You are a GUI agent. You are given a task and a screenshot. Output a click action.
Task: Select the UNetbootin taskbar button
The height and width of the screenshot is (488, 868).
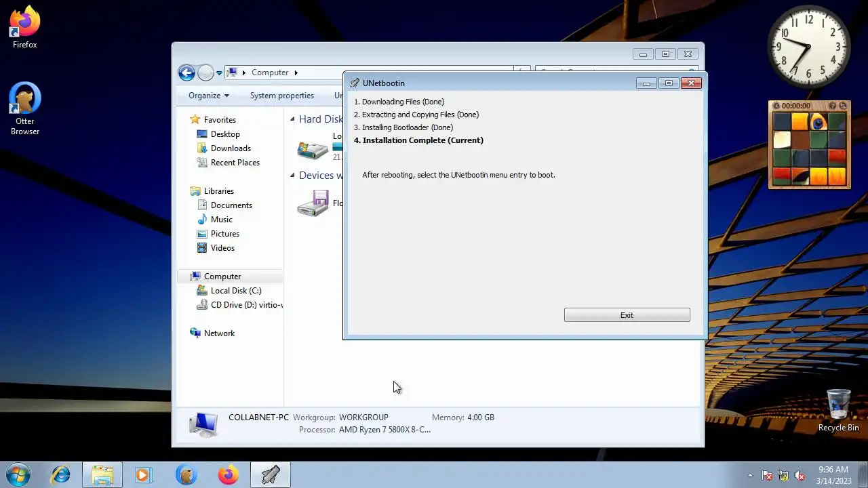pos(271,475)
